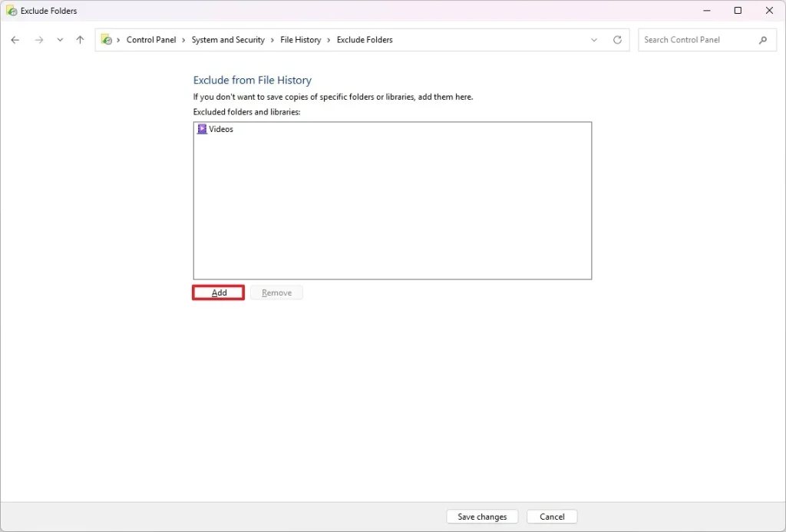
Task: Go to System and Security breadcrumb
Action: coord(228,40)
